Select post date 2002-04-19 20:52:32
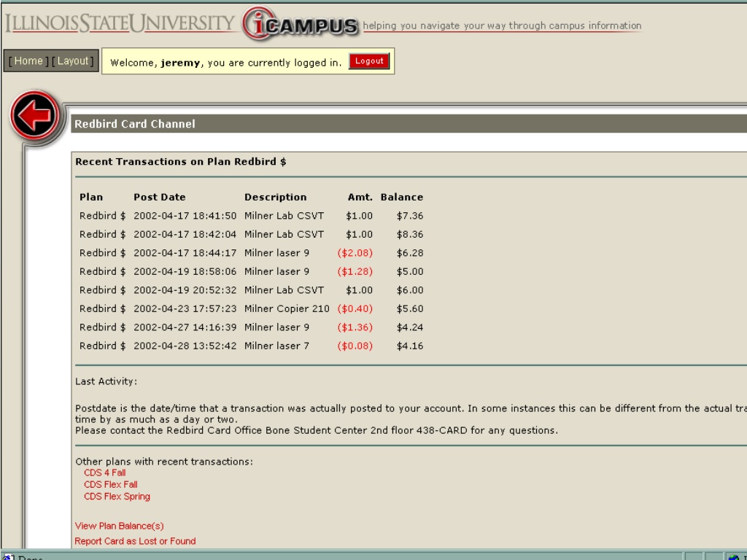Screen dimensions: 747x560 tap(185, 290)
